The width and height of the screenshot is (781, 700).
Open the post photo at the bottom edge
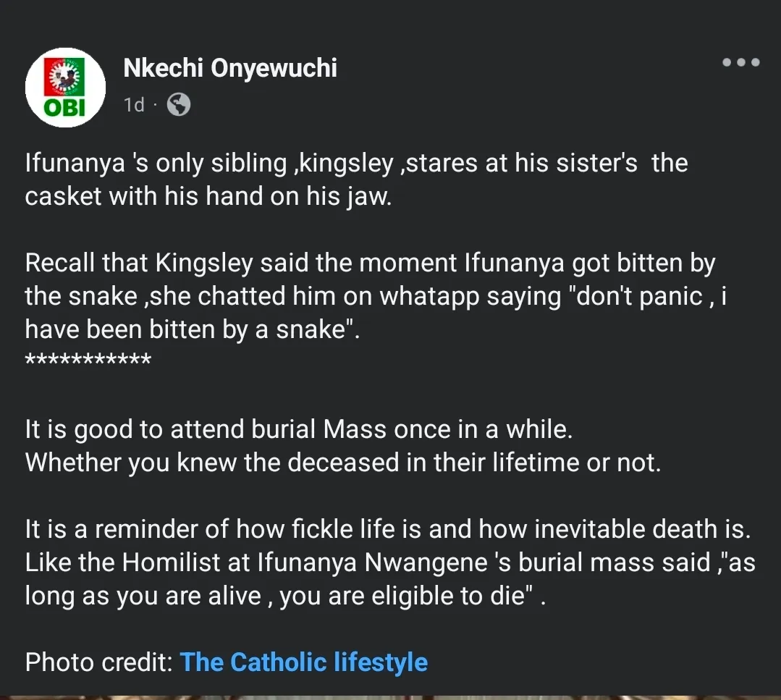(x=390, y=696)
